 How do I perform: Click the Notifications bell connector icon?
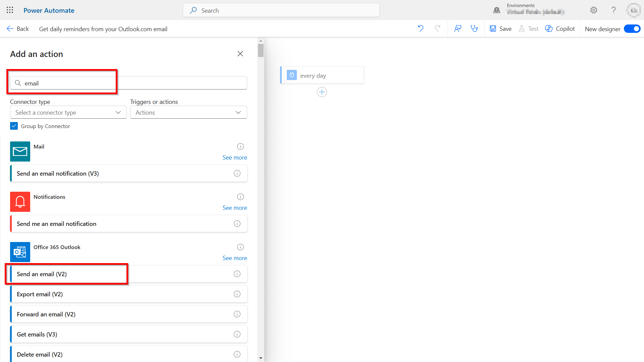click(20, 202)
